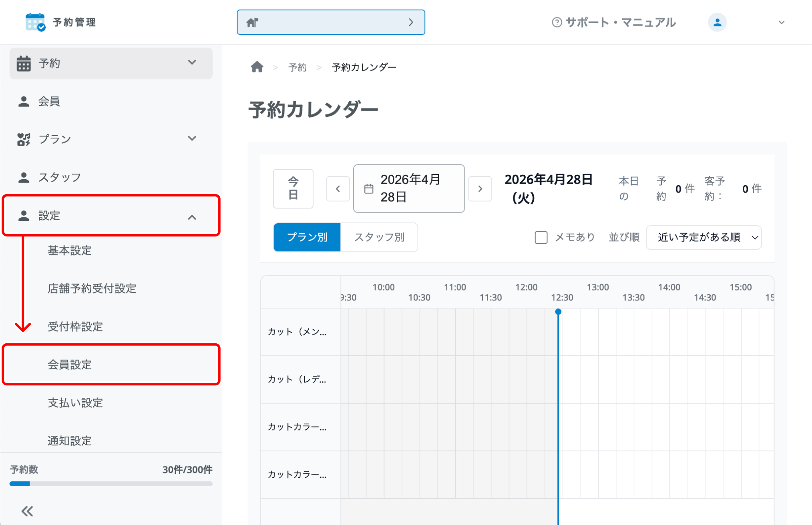
Task: Expand the account dropdown chevron in header
Action: click(781, 22)
